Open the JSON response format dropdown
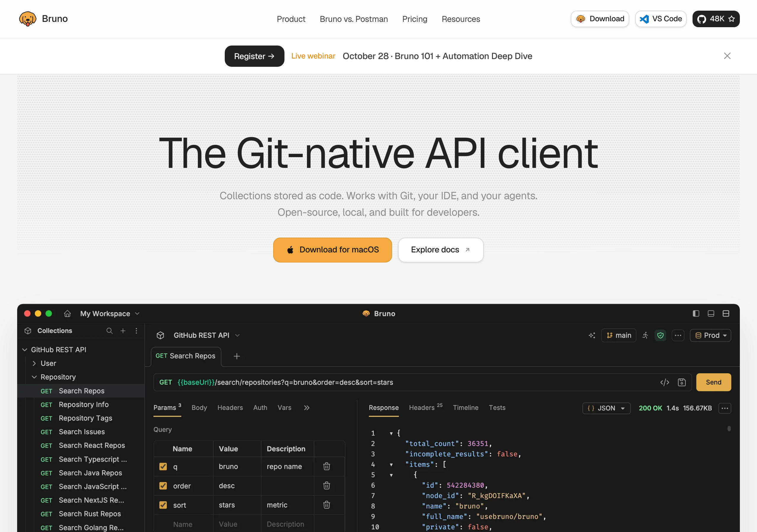757x532 pixels. click(x=606, y=408)
